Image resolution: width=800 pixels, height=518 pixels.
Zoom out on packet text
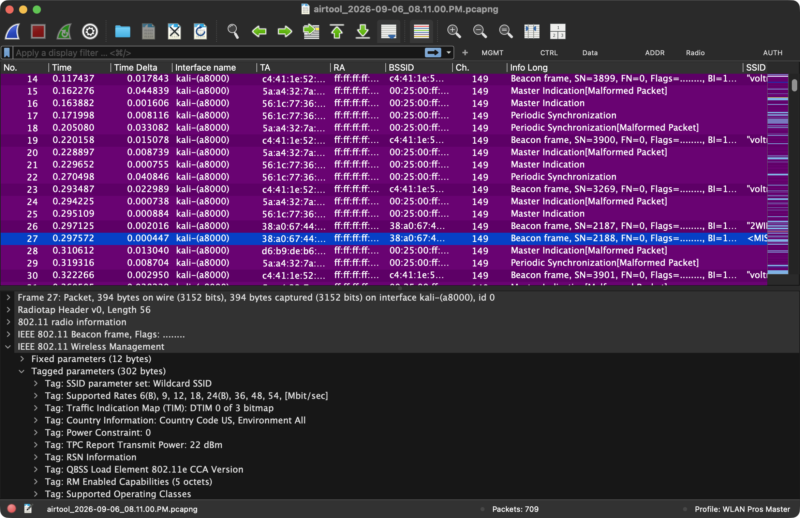(480, 32)
